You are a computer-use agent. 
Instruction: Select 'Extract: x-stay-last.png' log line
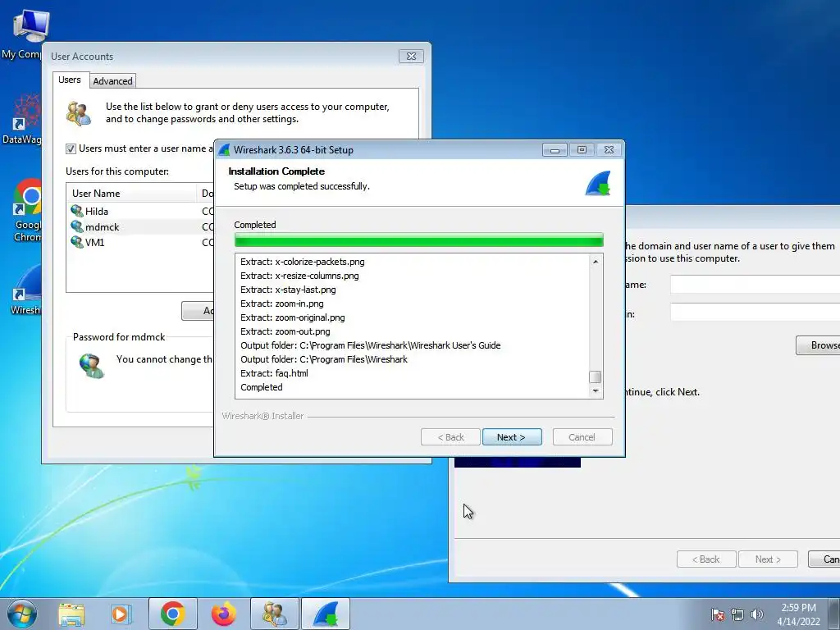[288, 290]
